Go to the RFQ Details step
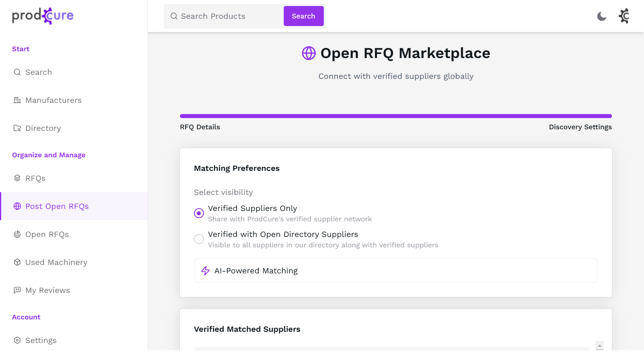Image resolution: width=644 pixels, height=351 pixels. (x=200, y=127)
